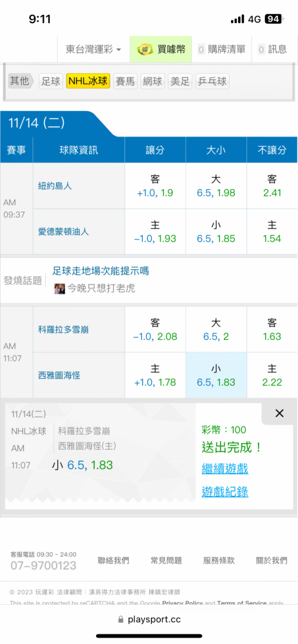
Task: Switch to 賽馬 category
Action: click(125, 81)
